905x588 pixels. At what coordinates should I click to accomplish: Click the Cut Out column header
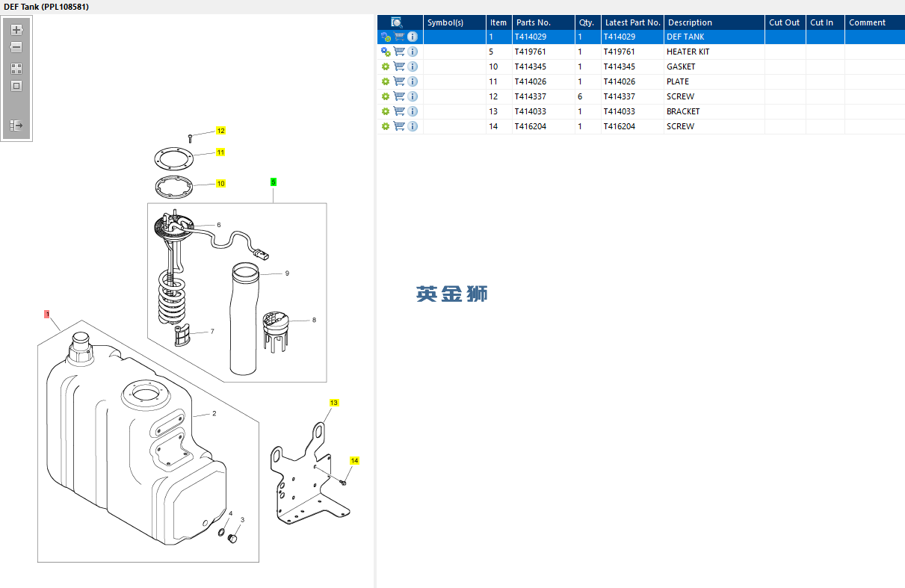click(x=785, y=22)
